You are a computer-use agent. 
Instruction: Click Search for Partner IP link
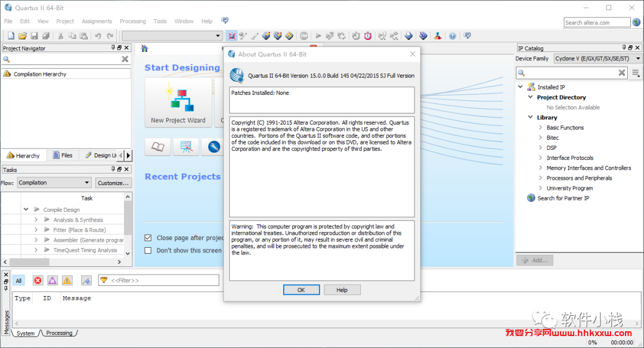click(x=563, y=198)
